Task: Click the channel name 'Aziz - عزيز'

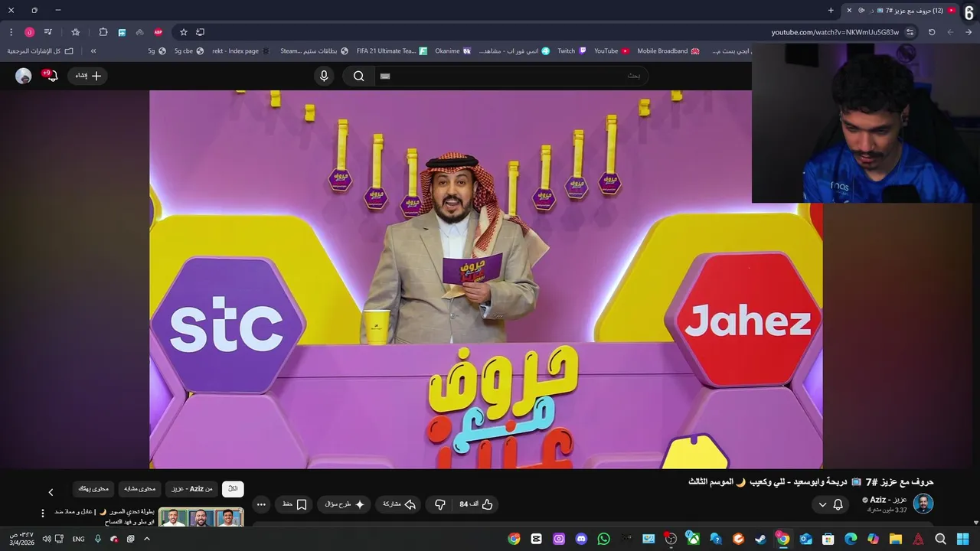Action: (889, 500)
